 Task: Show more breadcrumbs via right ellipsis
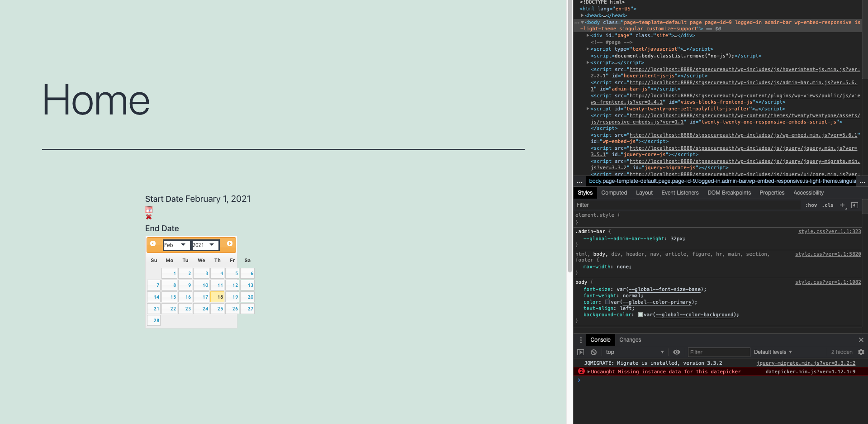[863, 181]
